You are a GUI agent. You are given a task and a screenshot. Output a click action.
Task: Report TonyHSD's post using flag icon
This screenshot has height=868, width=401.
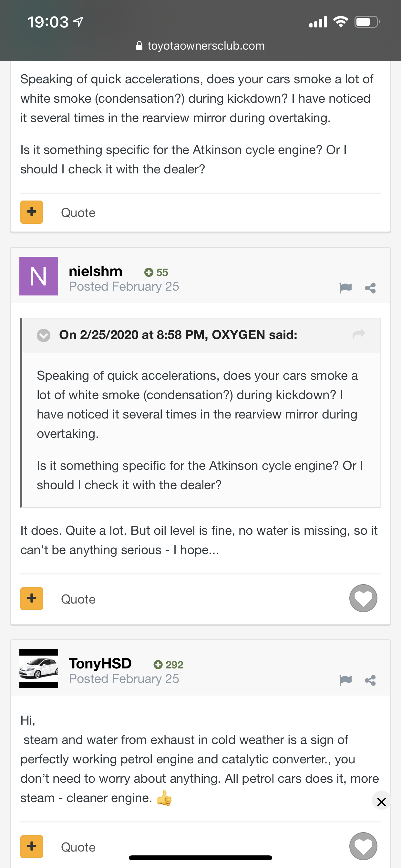coord(345,680)
